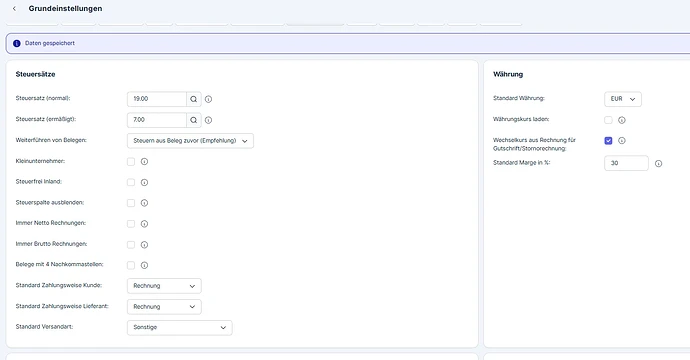
Task: Open Standard Zahlungsweise Lieferant dropdown
Action: click(164, 307)
